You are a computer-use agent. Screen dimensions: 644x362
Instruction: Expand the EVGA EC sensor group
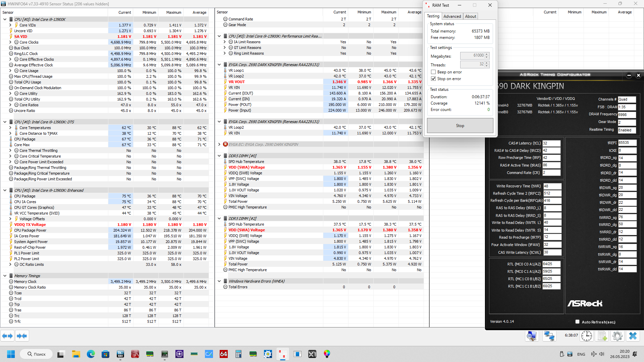pos(219,144)
